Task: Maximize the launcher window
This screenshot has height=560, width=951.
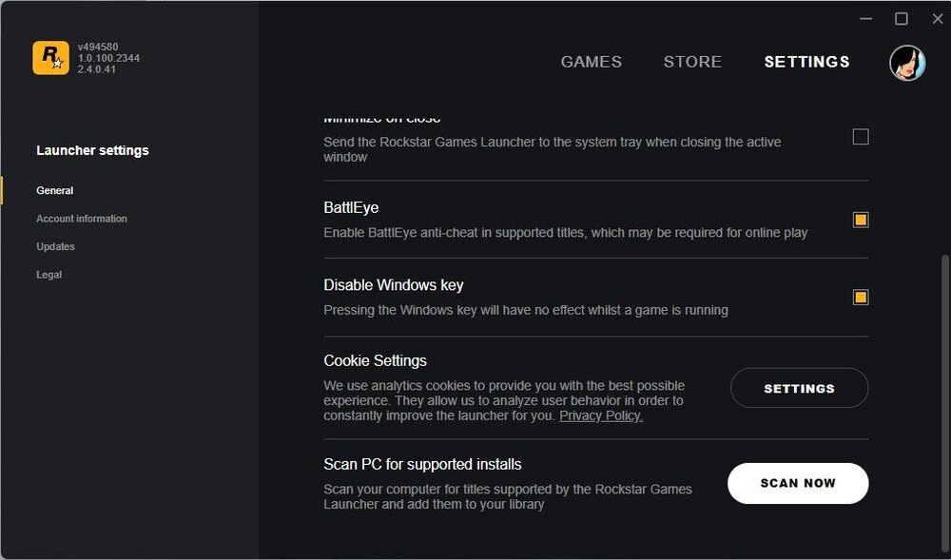Action: pos(902,18)
